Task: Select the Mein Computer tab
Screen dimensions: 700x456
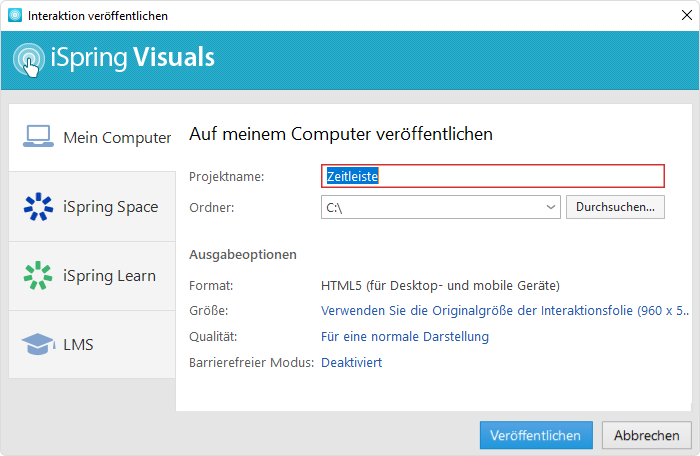Action: tap(92, 137)
